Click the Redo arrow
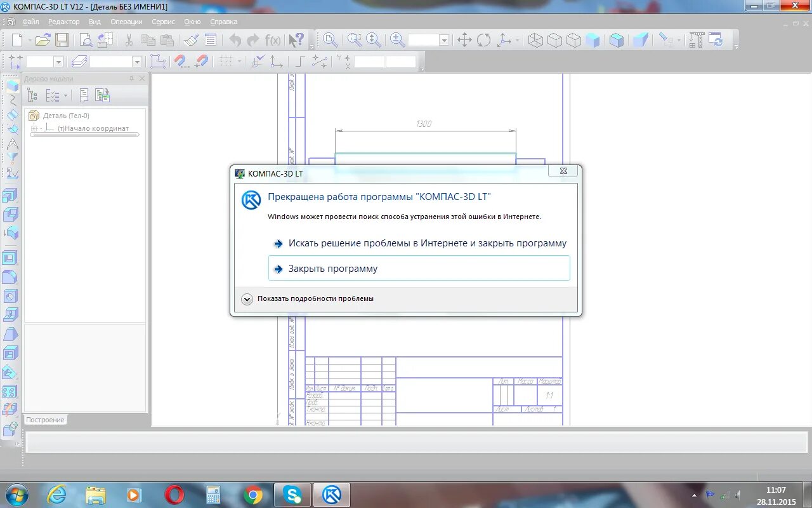 254,40
